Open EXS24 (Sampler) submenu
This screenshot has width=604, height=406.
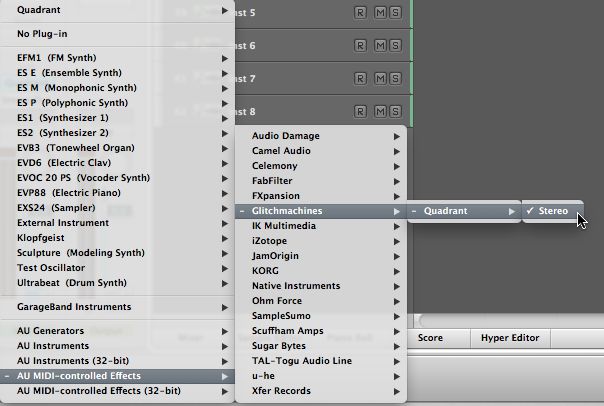(117, 208)
